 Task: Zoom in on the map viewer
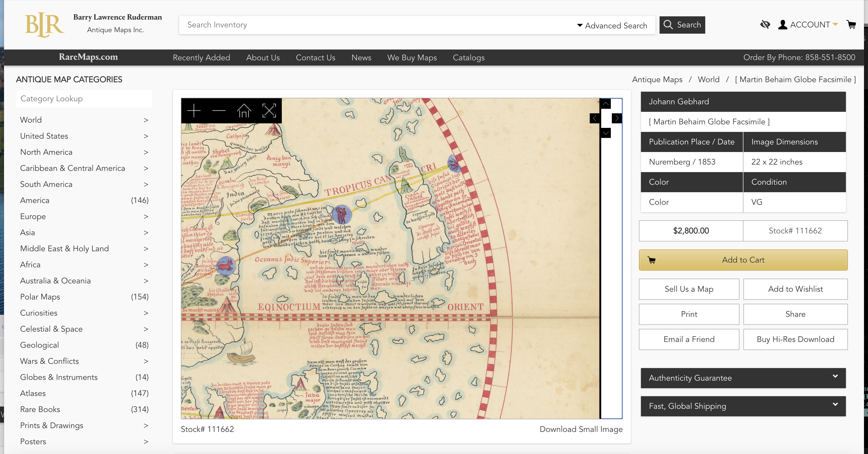pos(194,111)
